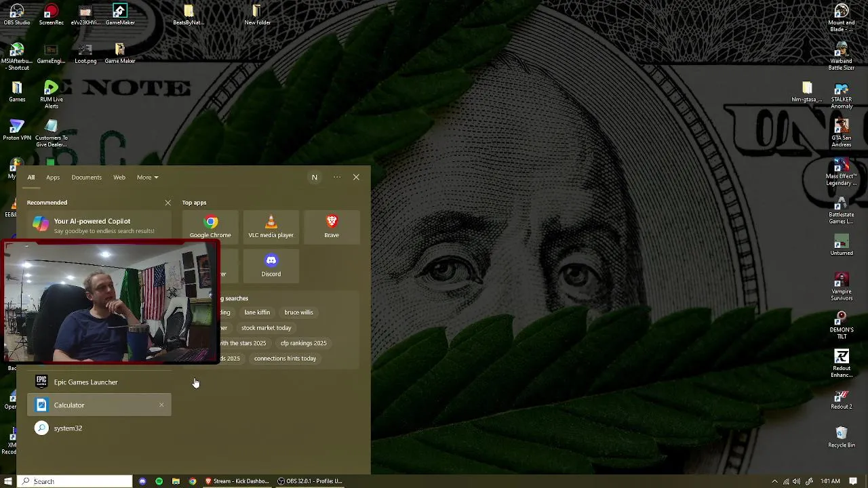
Task: Open the Redout Enhanced desktop icon
Action: coord(842,364)
